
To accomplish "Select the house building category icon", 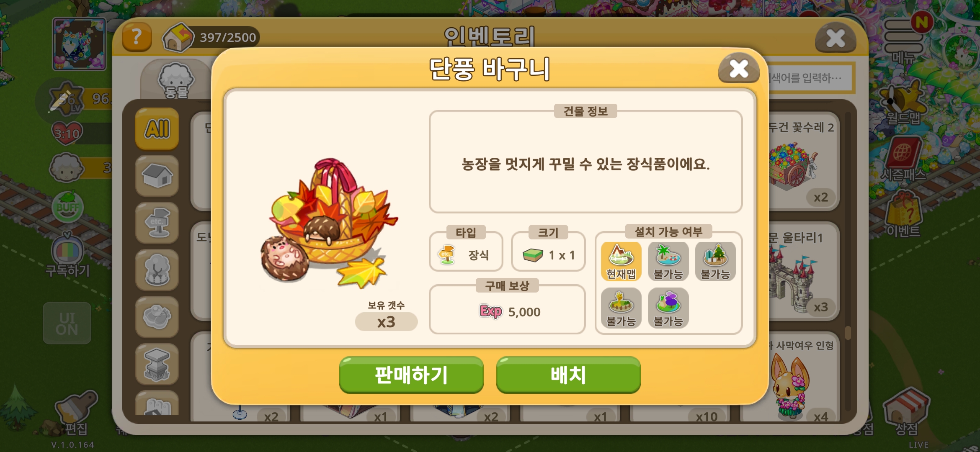I will coord(157,176).
